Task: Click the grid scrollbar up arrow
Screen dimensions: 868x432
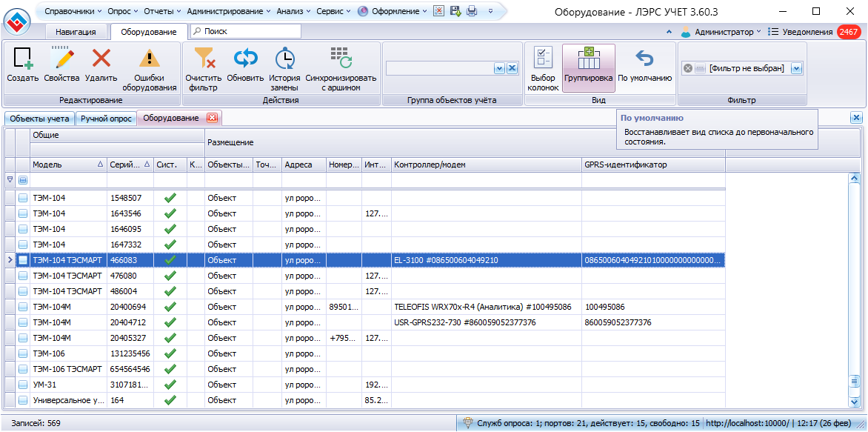Action: coord(853,179)
